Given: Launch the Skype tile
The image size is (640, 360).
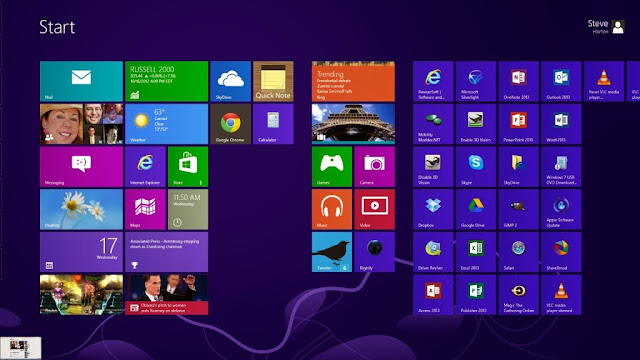Looking at the screenshot, I should click(476, 167).
